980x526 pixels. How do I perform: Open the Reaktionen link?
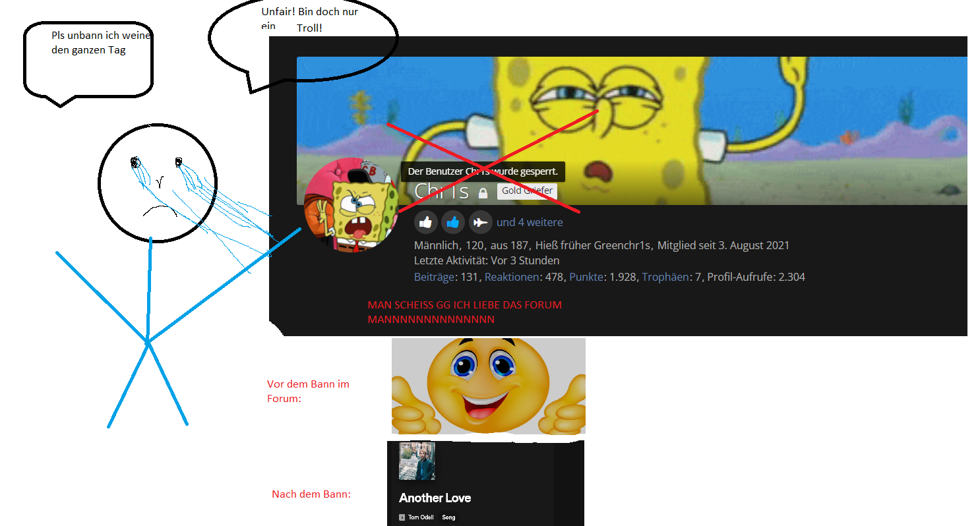click(x=512, y=277)
